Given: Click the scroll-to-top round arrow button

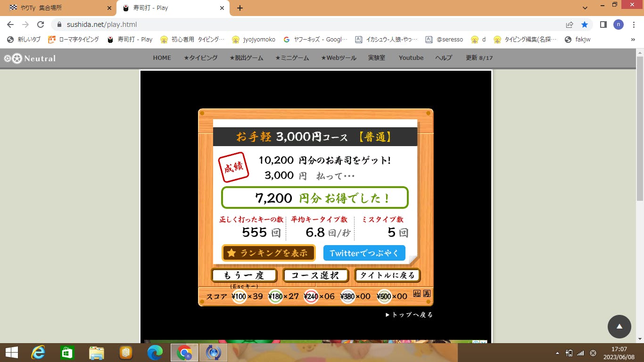Looking at the screenshot, I should (x=619, y=326).
